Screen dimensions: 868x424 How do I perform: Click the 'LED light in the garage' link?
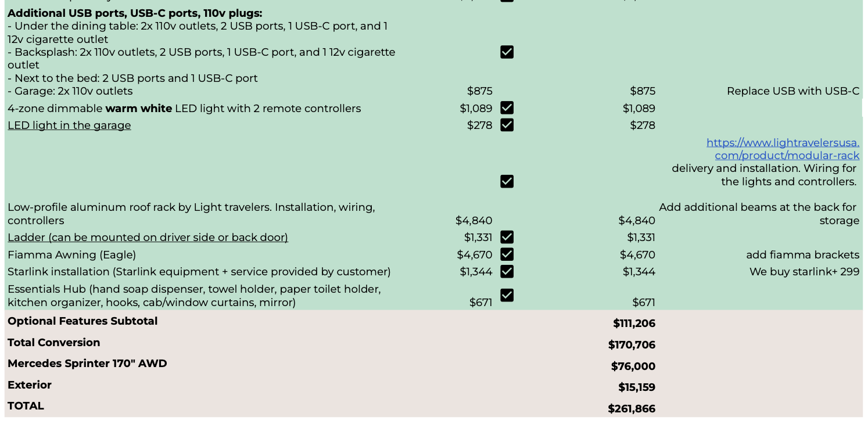[69, 125]
